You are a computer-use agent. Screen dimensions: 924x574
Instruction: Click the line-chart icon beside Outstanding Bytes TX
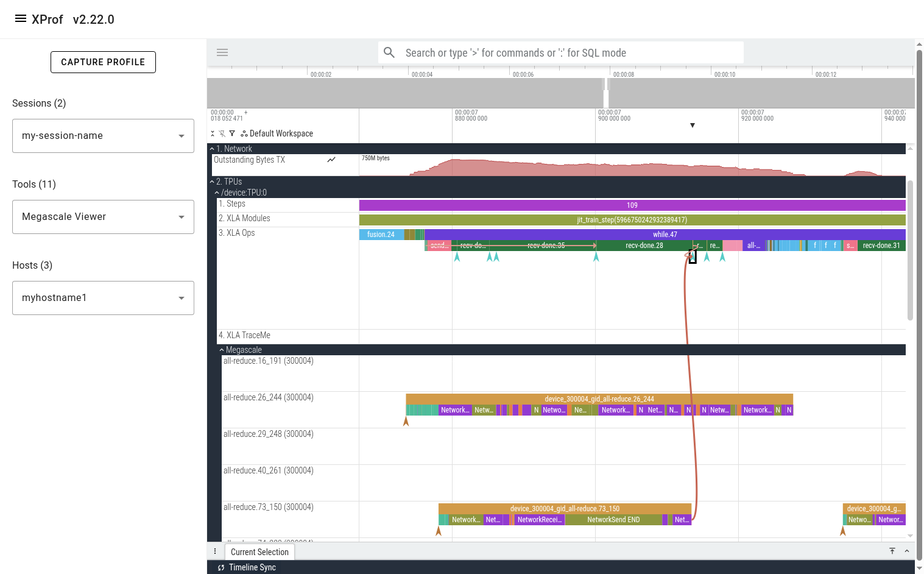tap(331, 159)
